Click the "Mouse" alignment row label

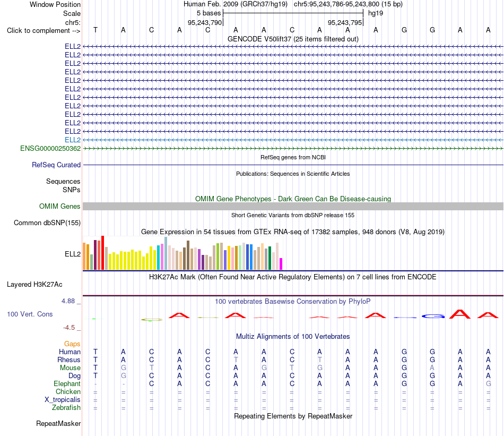(70, 368)
